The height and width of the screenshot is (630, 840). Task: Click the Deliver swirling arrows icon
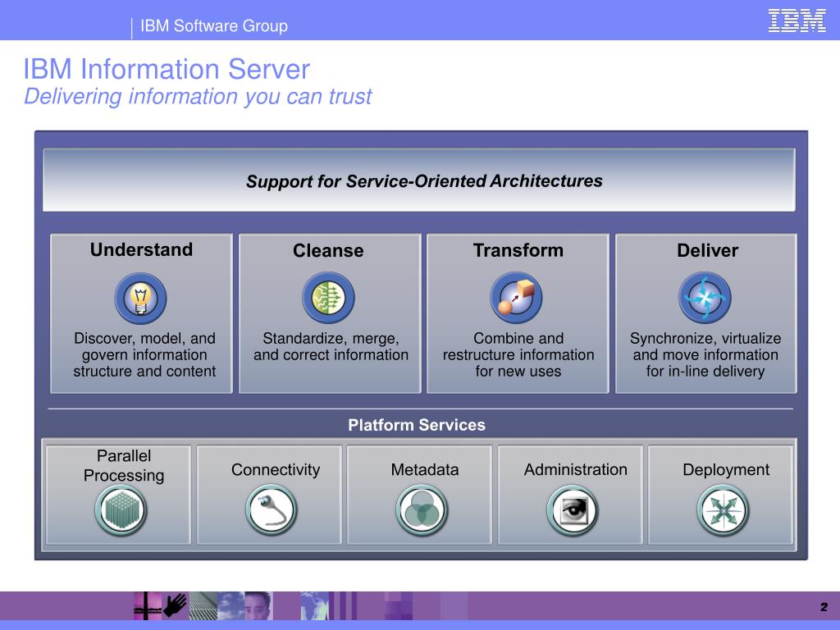click(705, 297)
